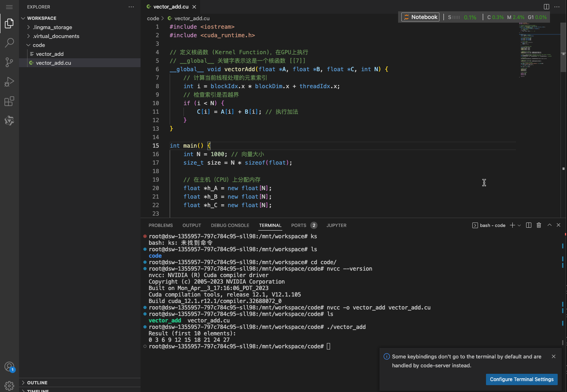Select the TERMINAL tab

tap(270, 225)
